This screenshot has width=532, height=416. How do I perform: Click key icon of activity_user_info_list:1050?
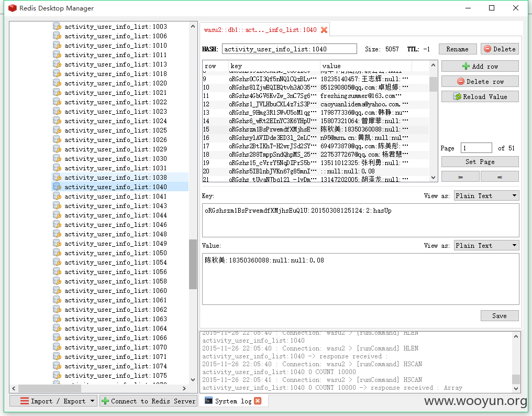coord(57,253)
